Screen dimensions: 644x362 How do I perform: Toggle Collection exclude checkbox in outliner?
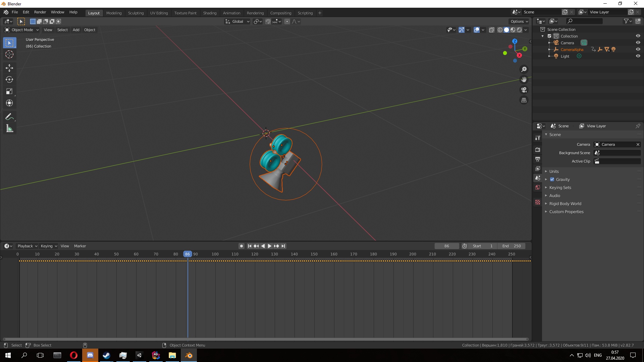point(549,36)
